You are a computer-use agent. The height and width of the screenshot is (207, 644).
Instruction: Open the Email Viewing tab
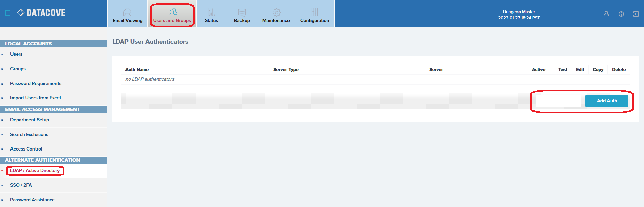coord(128,16)
